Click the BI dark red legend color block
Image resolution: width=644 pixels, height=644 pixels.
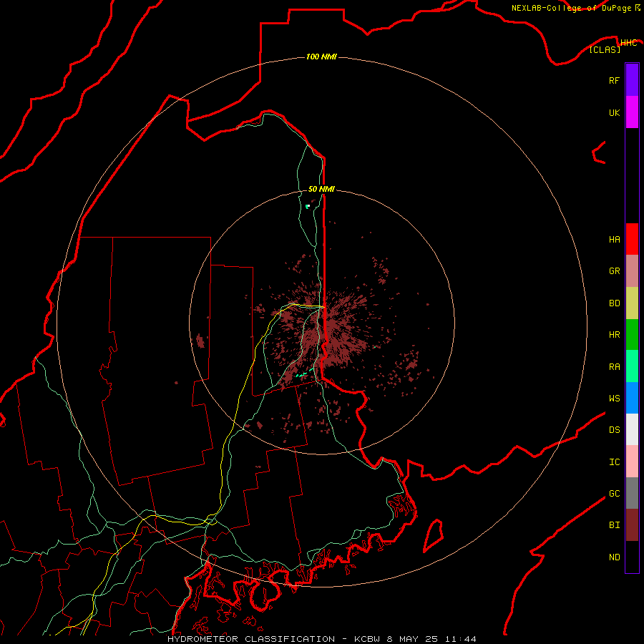(632, 525)
